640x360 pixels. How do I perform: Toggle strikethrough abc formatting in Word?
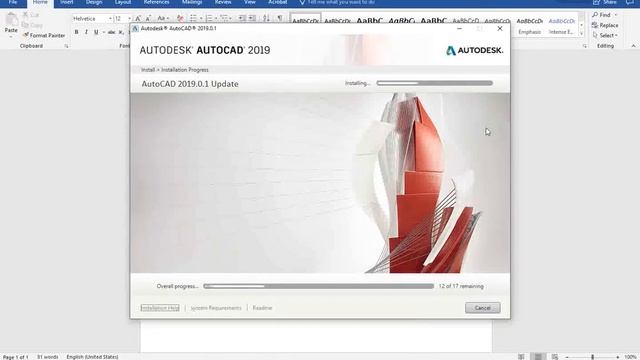pos(111,32)
